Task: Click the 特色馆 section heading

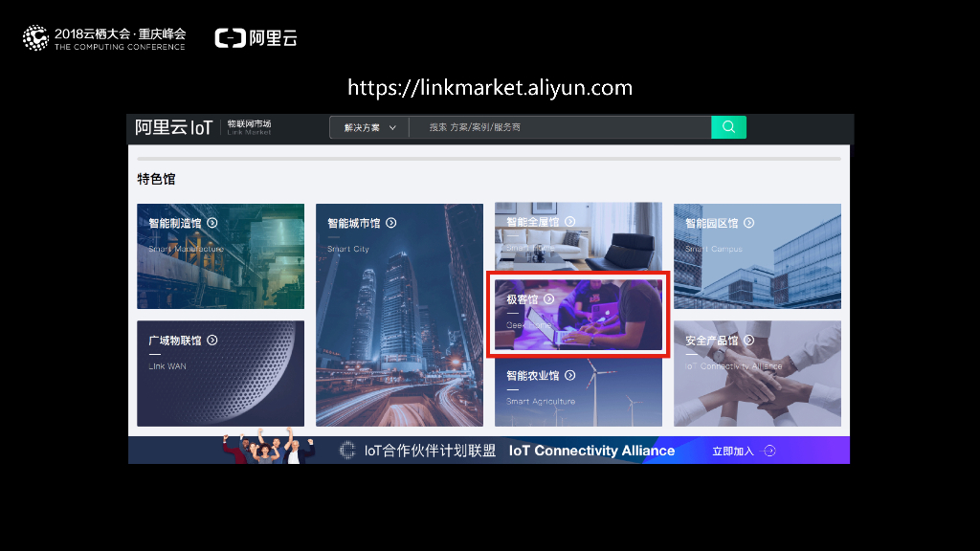Action: [156, 179]
